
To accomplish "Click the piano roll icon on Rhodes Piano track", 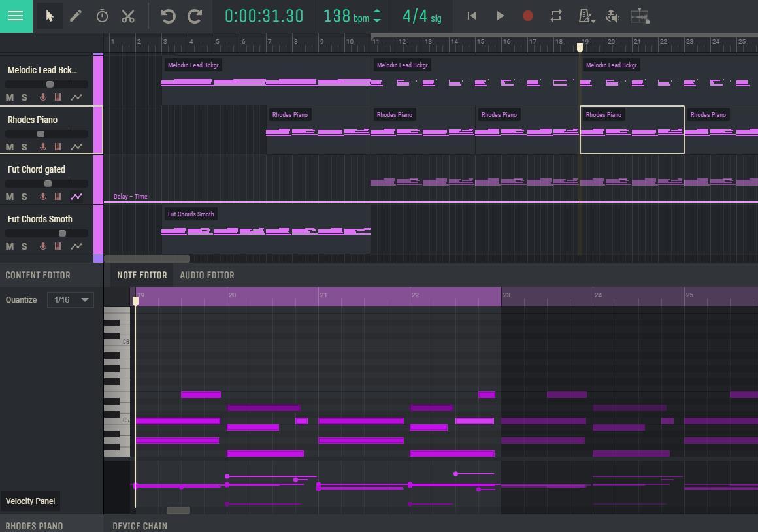I will click(58, 146).
